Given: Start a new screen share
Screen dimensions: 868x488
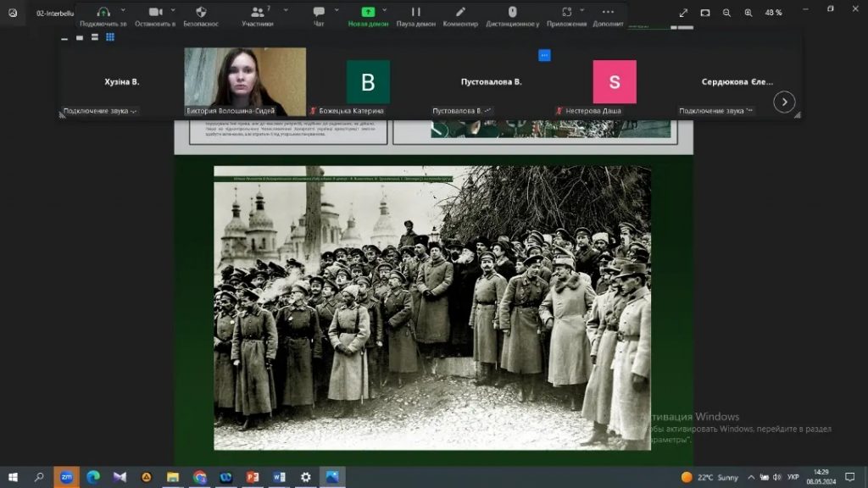Looking at the screenshot, I should pyautogui.click(x=368, y=12).
